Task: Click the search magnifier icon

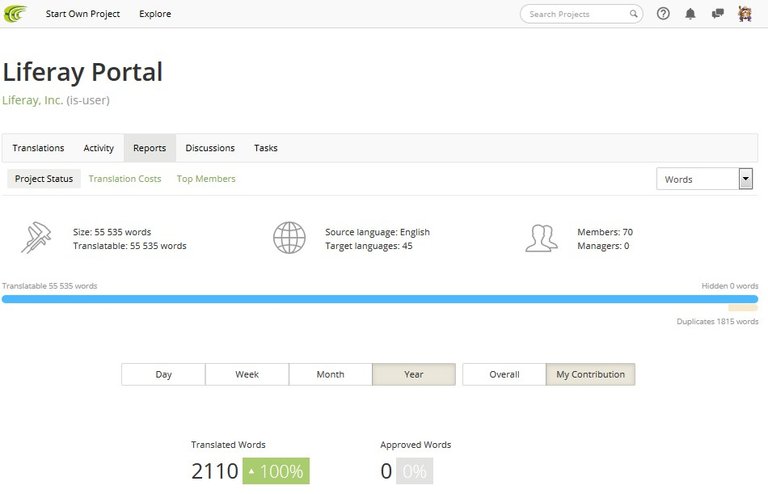Action: pyautogui.click(x=633, y=14)
